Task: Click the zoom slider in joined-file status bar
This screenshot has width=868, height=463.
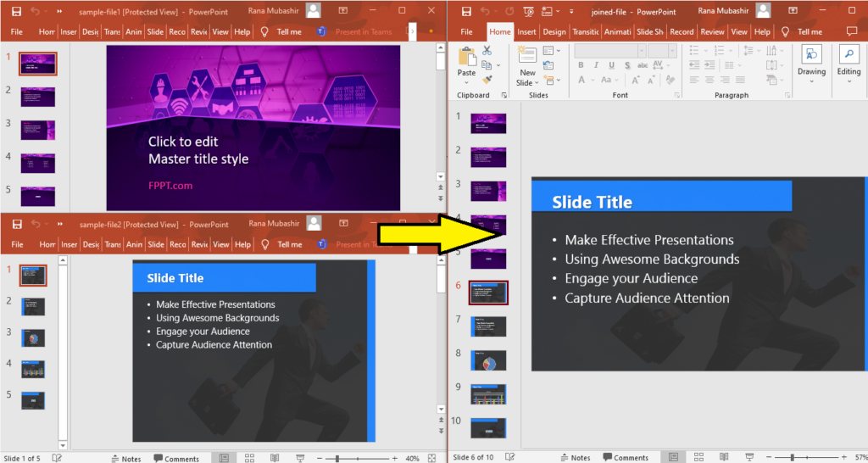Action: [792, 457]
